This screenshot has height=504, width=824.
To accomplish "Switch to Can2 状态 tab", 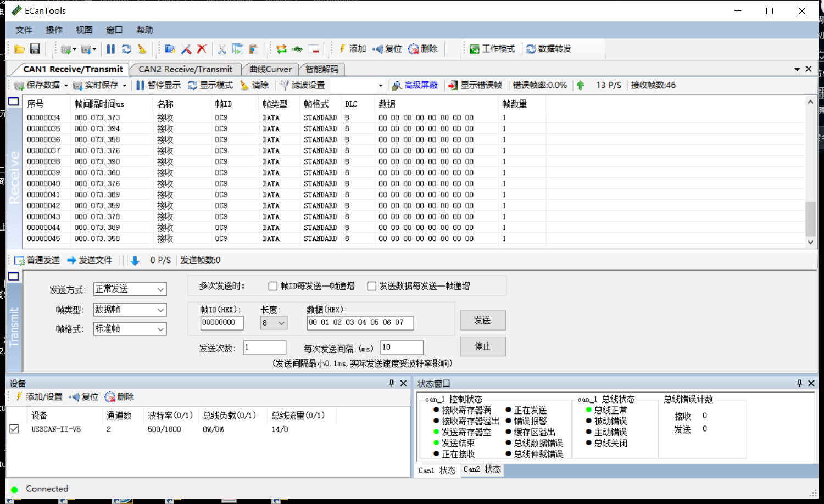I will click(482, 469).
